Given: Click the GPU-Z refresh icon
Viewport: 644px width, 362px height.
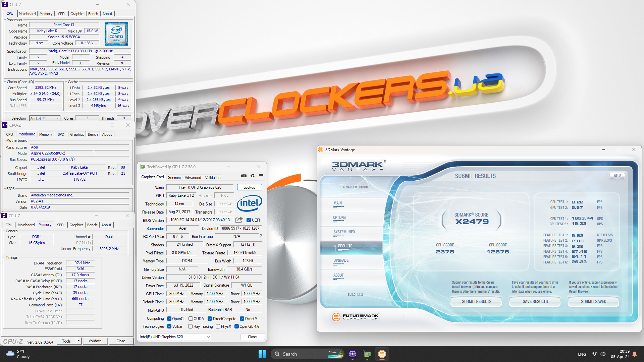Looking at the screenshot, I should coord(252,176).
